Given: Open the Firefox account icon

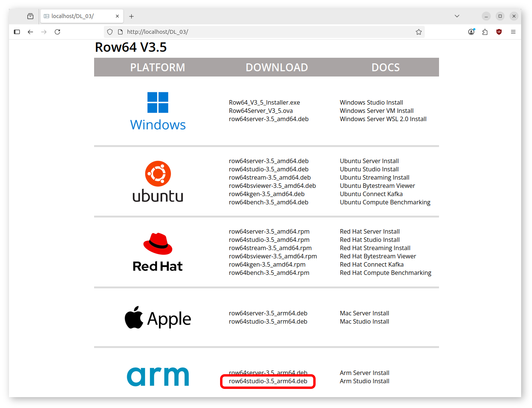Looking at the screenshot, I should click(471, 32).
